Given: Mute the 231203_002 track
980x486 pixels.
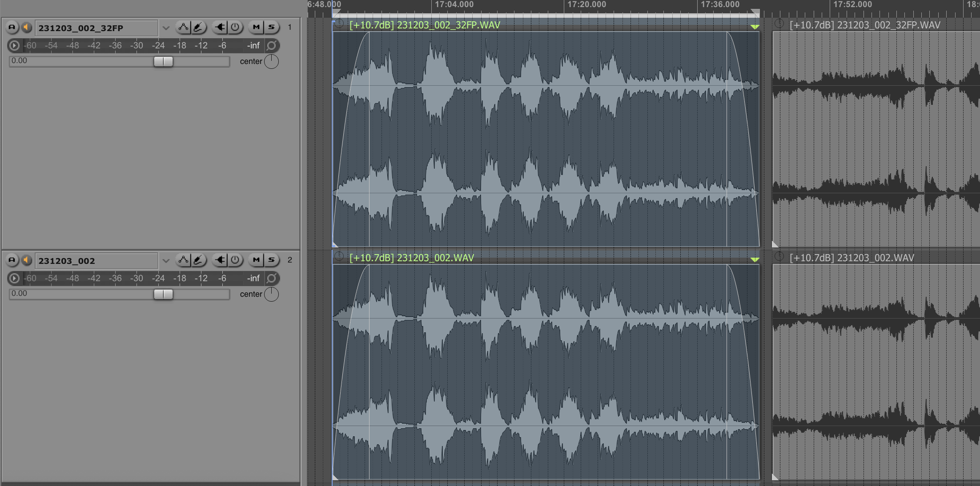Looking at the screenshot, I should (256, 260).
